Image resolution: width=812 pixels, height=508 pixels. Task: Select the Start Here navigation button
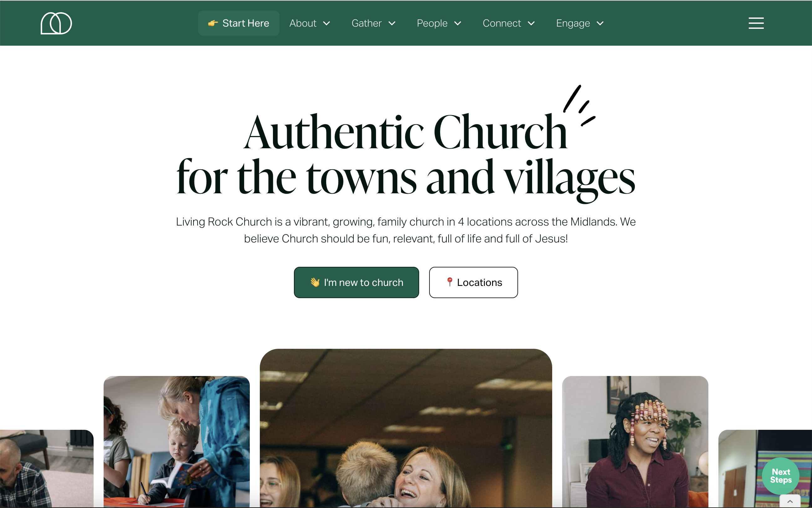[x=239, y=23]
